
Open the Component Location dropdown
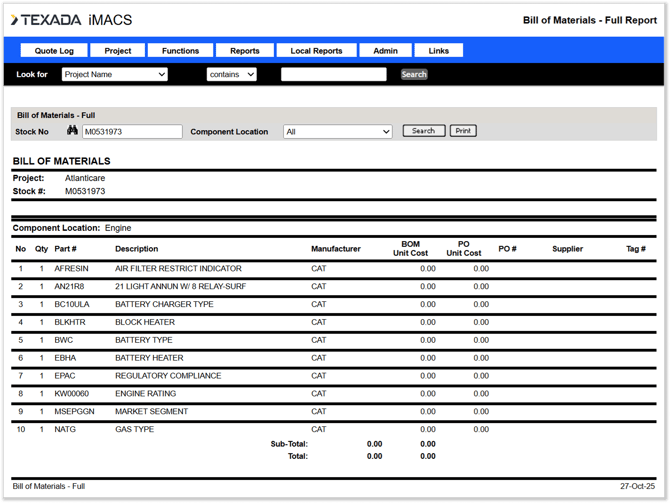338,132
